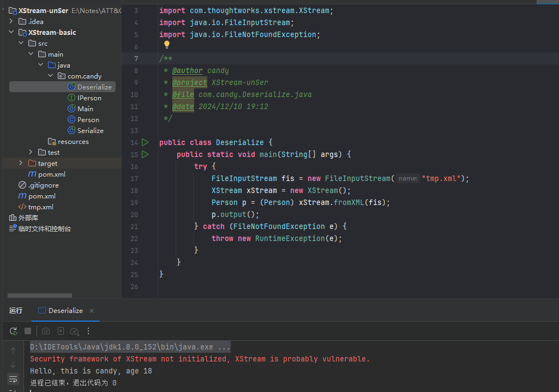Click the thread dump camera icon
This screenshot has width=559, height=392.
[x=46, y=331]
